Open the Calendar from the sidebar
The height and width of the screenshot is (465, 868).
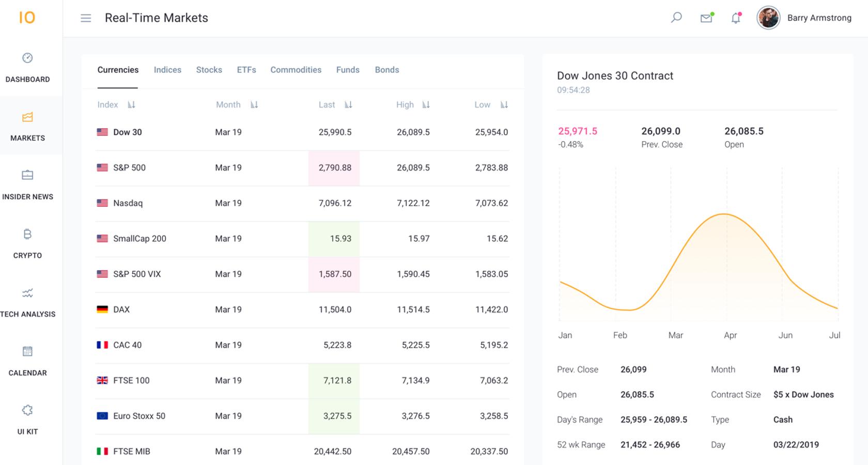point(28,359)
